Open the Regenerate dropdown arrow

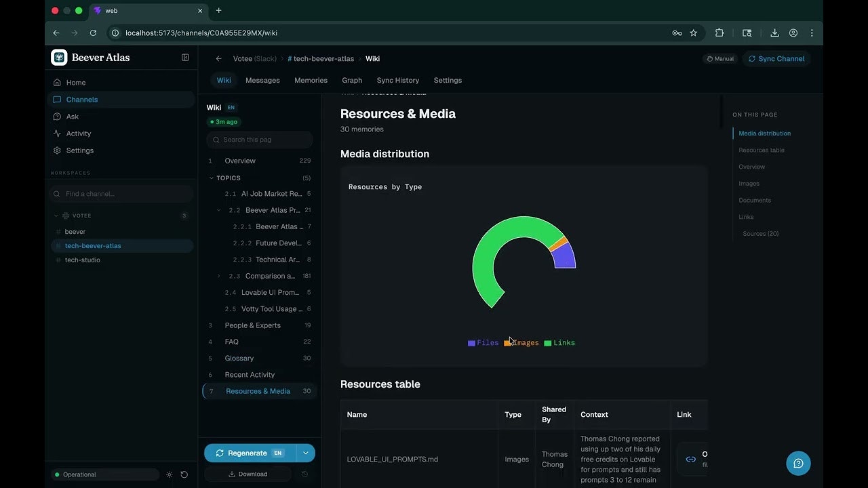(x=306, y=453)
